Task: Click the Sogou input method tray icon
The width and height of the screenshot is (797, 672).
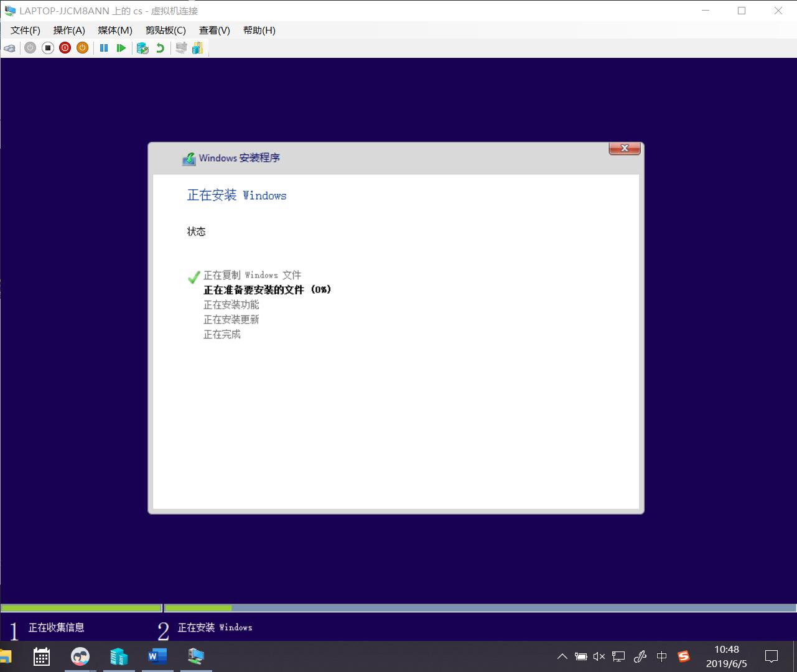Action: tap(684, 656)
